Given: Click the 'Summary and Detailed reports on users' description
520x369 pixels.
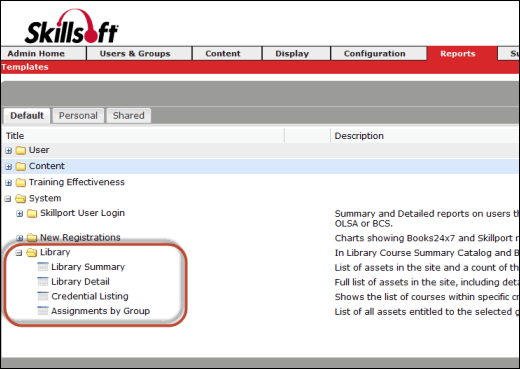Looking at the screenshot, I should tap(427, 218).
